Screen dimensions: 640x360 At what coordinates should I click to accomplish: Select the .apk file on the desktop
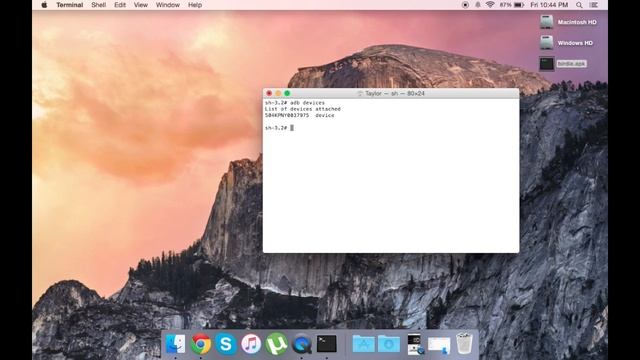(563, 64)
